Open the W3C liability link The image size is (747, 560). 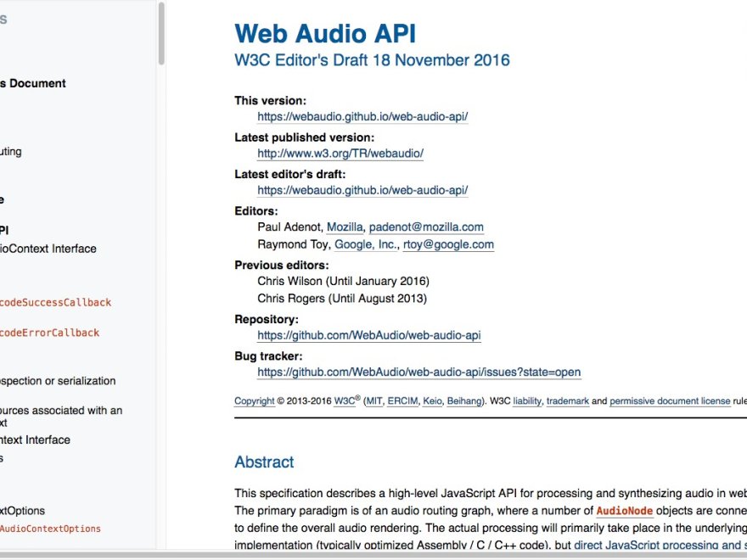[526, 401]
